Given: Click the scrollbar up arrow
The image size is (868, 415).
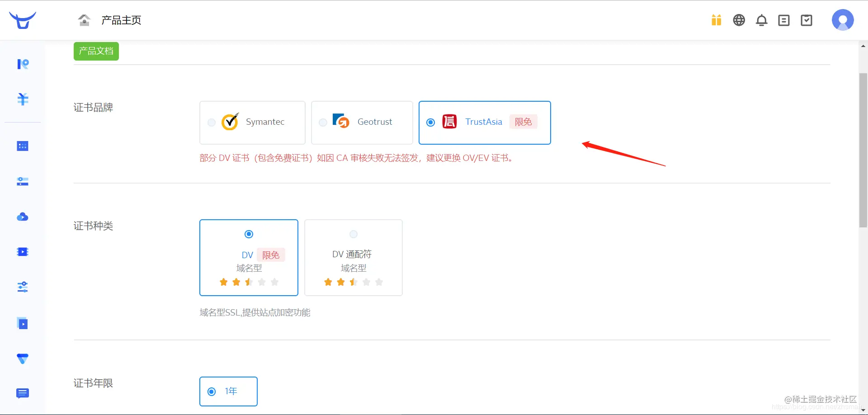Looking at the screenshot, I should pyautogui.click(x=863, y=46).
